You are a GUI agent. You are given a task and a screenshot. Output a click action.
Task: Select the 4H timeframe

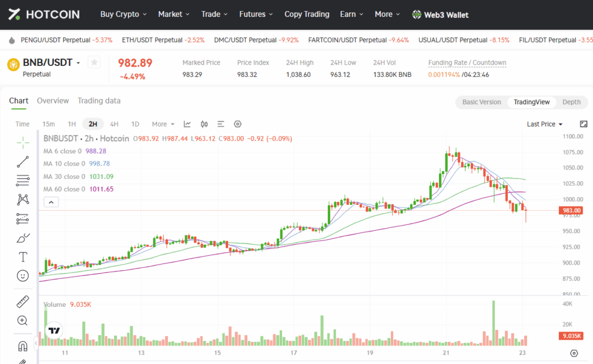pyautogui.click(x=114, y=124)
